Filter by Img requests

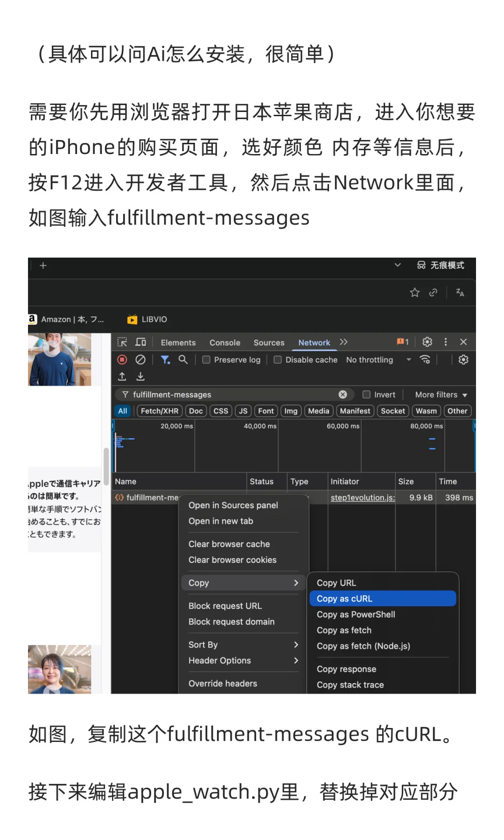291,411
